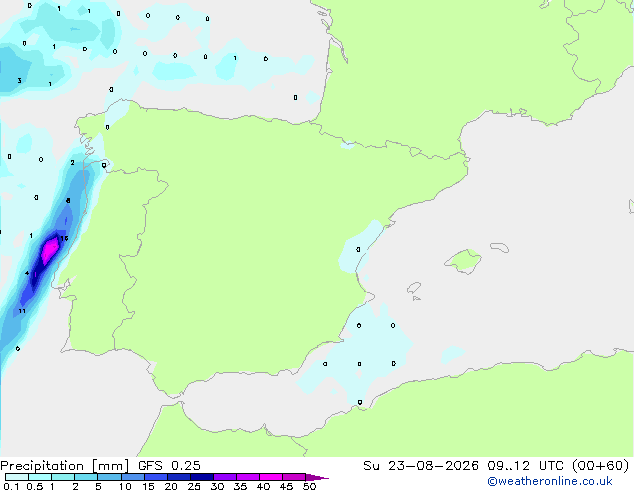The width and height of the screenshot is (634, 490).
Task: Click the 30 legend scale label
Action: click(217, 486)
